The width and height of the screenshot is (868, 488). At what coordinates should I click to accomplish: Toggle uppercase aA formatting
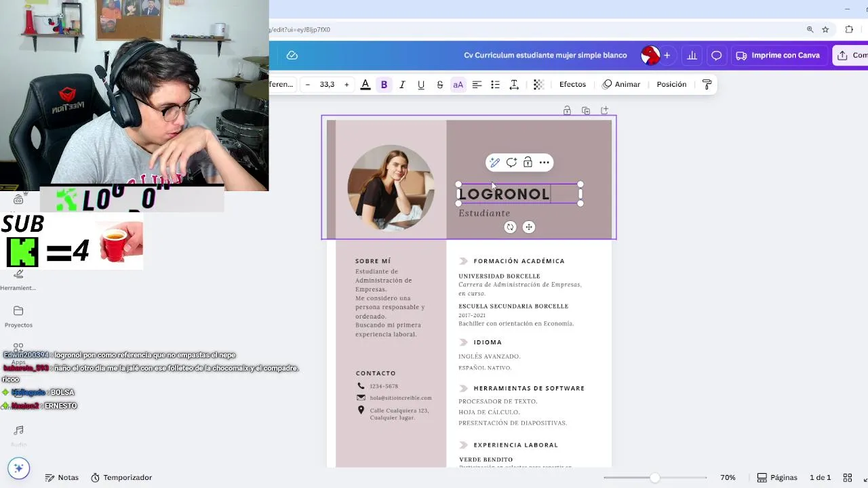(458, 85)
